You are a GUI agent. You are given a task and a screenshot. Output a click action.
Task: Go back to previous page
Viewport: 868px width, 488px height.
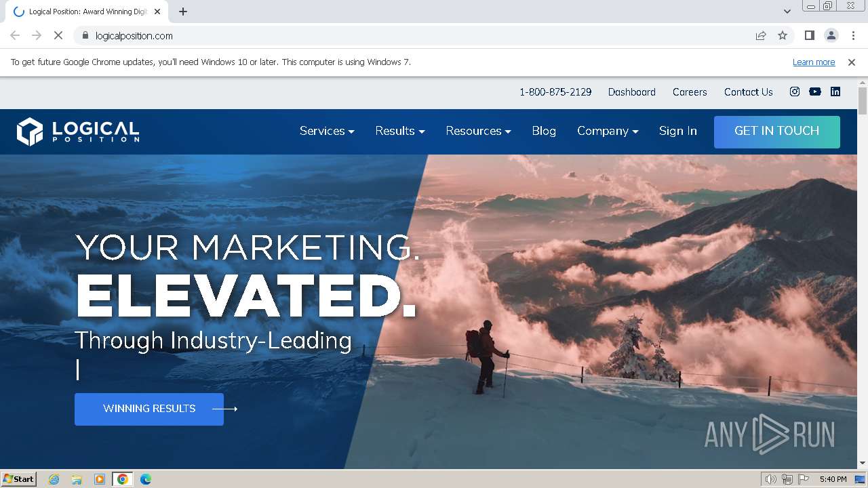click(x=15, y=35)
